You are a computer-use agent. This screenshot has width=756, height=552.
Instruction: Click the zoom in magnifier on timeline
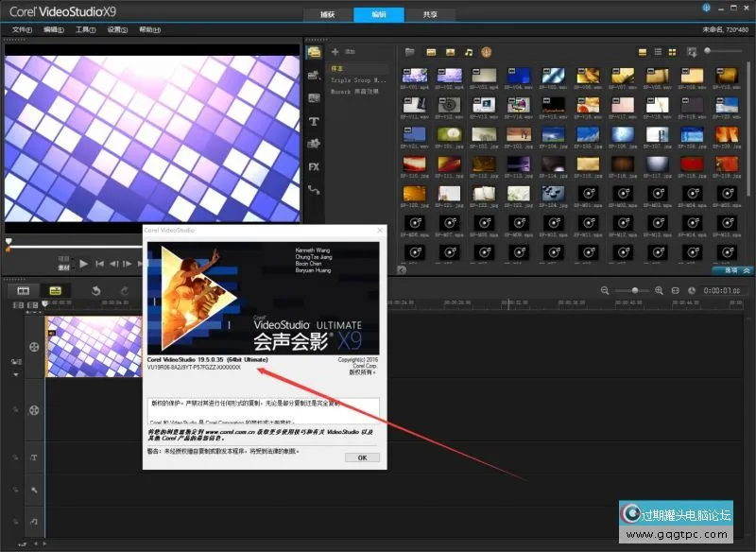[x=657, y=290]
